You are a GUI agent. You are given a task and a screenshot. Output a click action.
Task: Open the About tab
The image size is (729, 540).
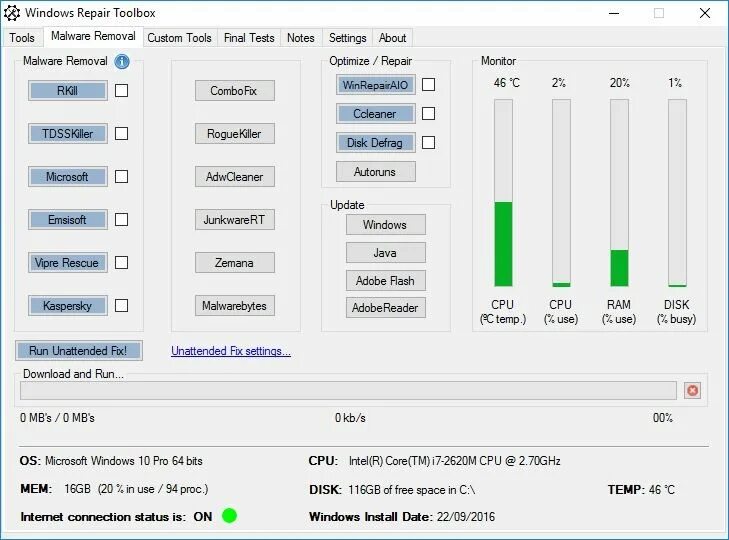pos(392,38)
